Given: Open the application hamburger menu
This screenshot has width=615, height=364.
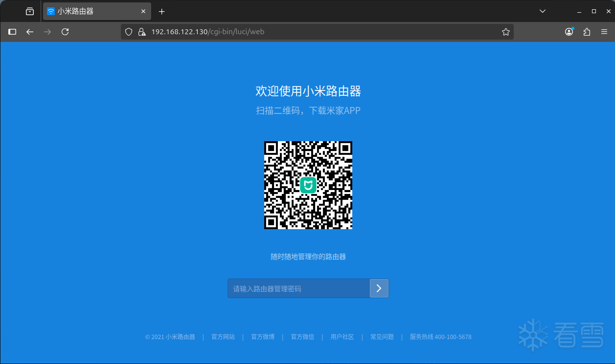Looking at the screenshot, I should tap(604, 32).
